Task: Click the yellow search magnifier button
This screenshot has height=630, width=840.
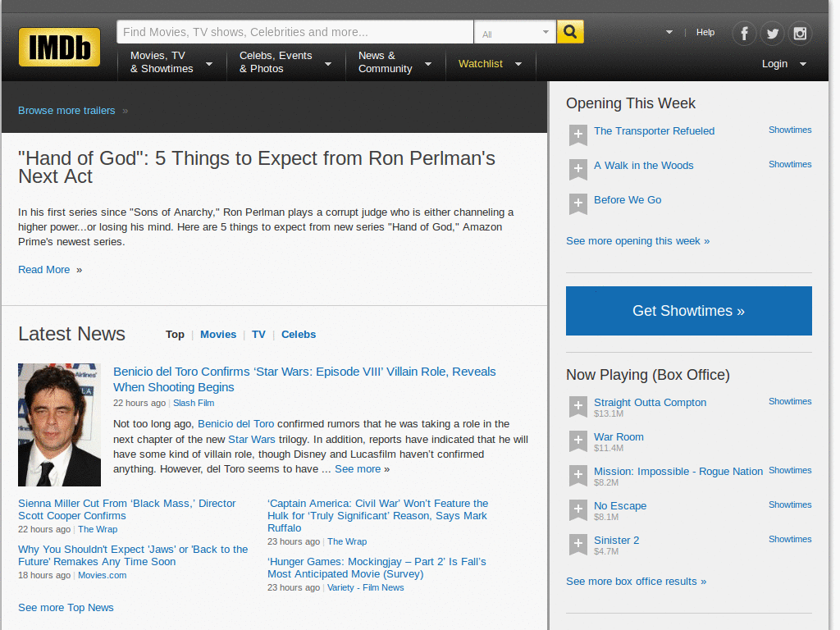Action: tap(570, 32)
